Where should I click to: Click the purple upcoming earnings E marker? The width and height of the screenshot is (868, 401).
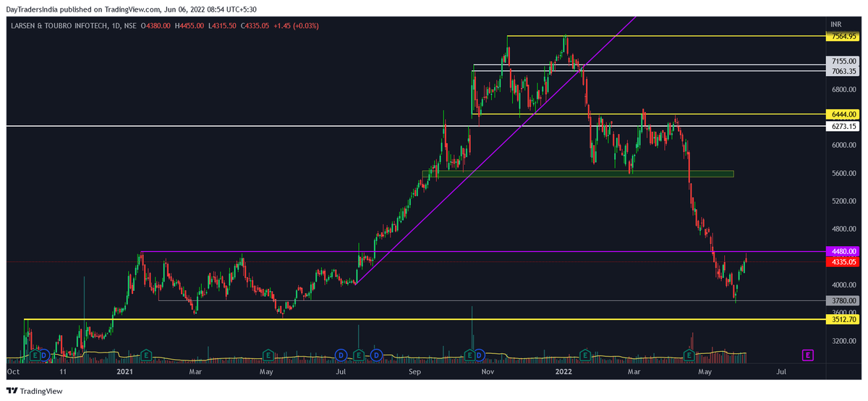(807, 355)
